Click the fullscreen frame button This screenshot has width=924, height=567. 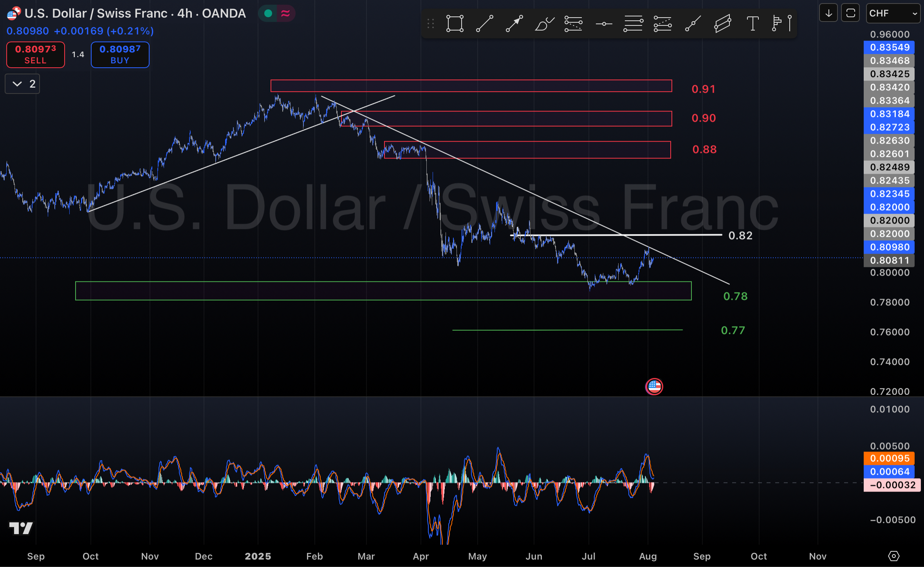pos(850,13)
